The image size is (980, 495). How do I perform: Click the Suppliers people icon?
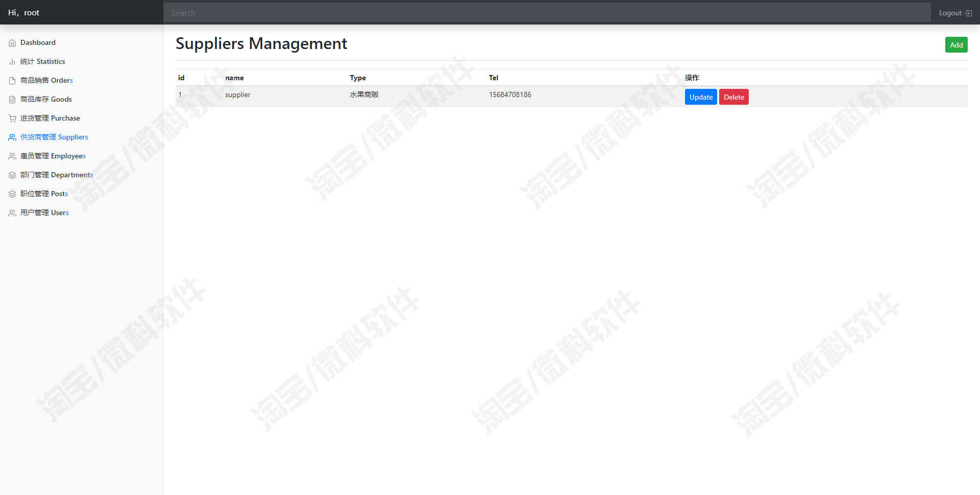pos(12,137)
